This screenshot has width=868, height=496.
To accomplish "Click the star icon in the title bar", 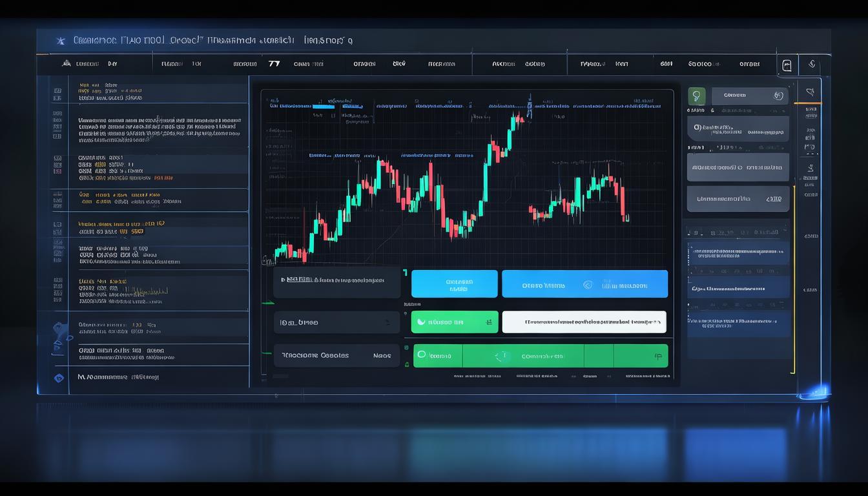I will point(61,41).
